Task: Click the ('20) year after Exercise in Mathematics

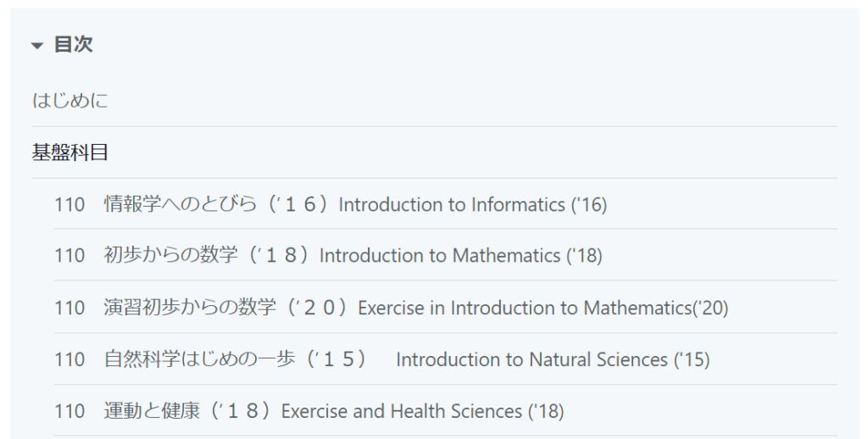Action: pyautogui.click(x=710, y=308)
